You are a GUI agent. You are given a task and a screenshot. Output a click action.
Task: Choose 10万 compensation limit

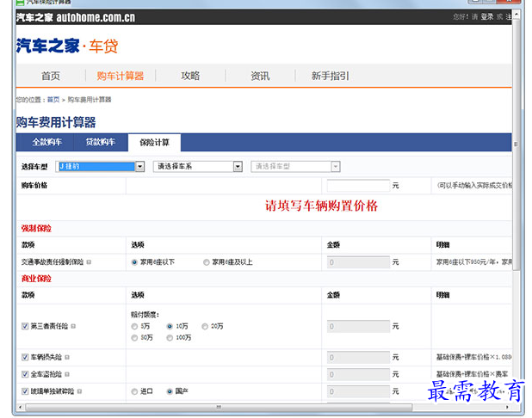170,326
